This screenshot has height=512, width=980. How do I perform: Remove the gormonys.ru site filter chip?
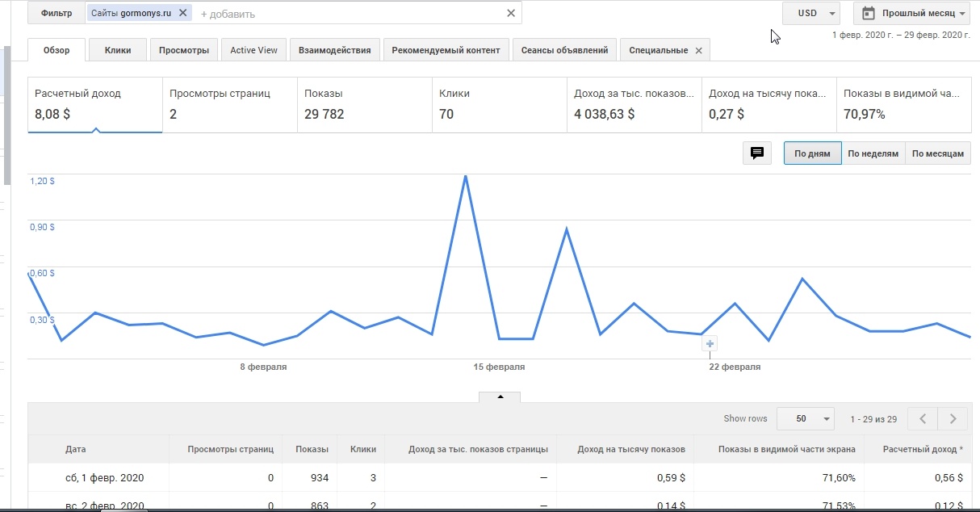coord(182,13)
